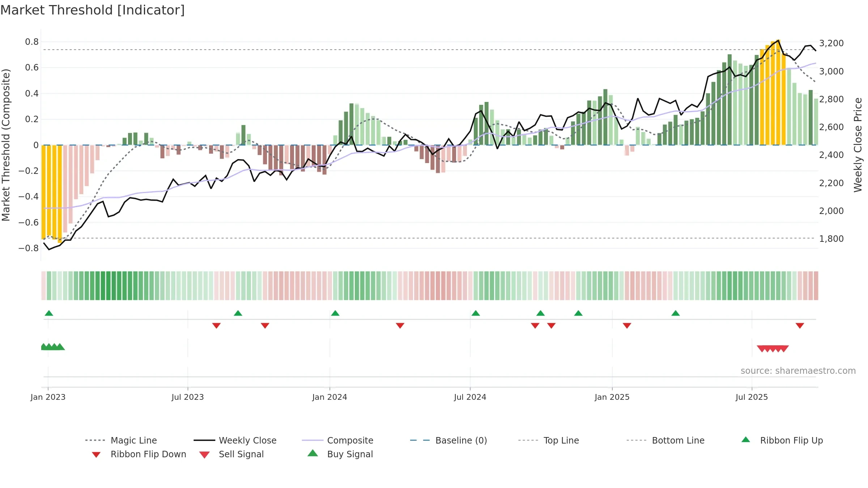Click the Market Threshold (Composite) axis title
The image size is (868, 488).
click(6, 145)
